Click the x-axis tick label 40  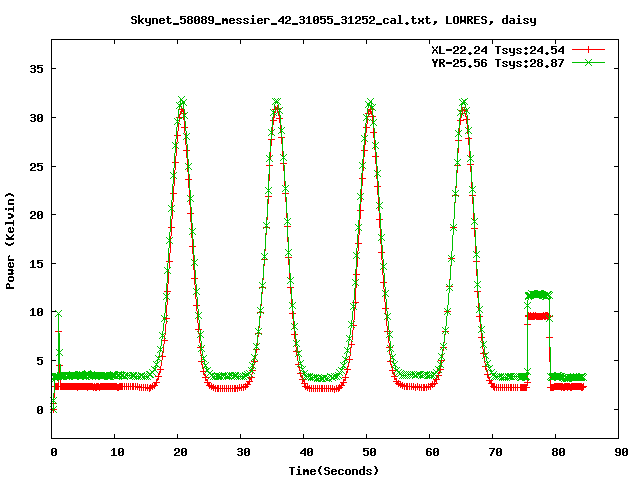pyautogui.click(x=306, y=452)
